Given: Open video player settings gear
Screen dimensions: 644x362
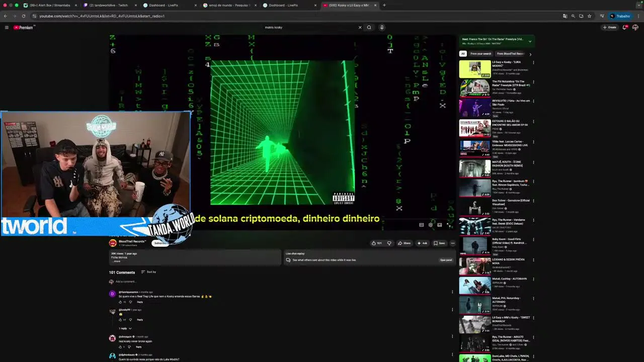Looking at the screenshot, I should click(x=430, y=225).
